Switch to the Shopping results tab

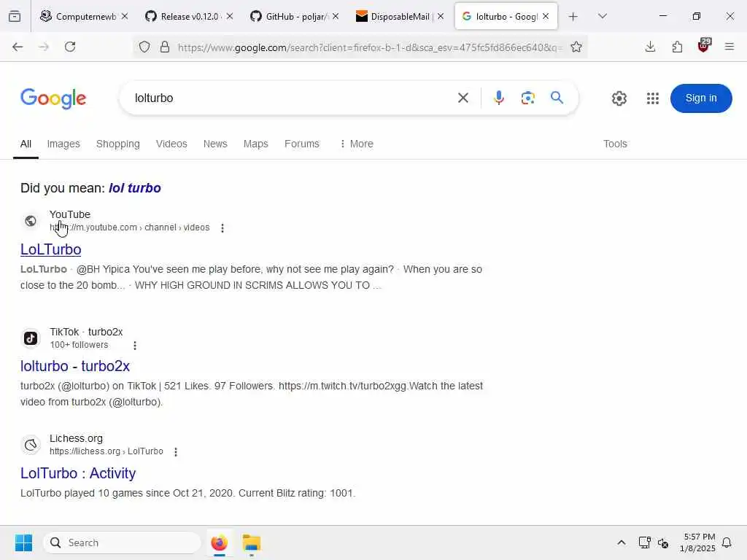[x=118, y=144]
